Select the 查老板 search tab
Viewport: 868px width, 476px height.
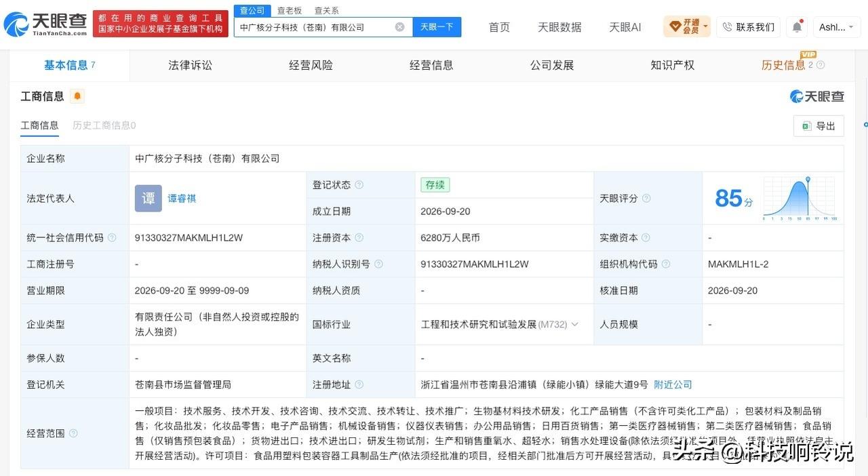click(290, 10)
